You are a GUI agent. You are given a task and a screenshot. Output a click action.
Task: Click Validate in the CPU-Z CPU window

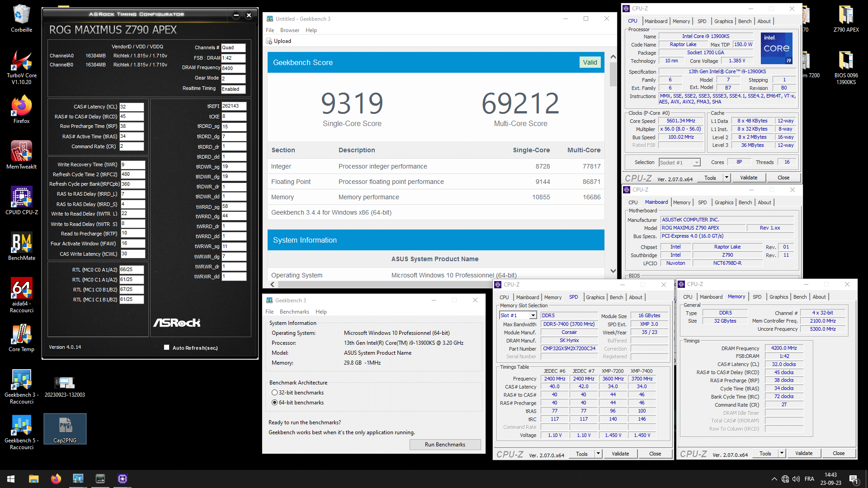[x=749, y=178]
